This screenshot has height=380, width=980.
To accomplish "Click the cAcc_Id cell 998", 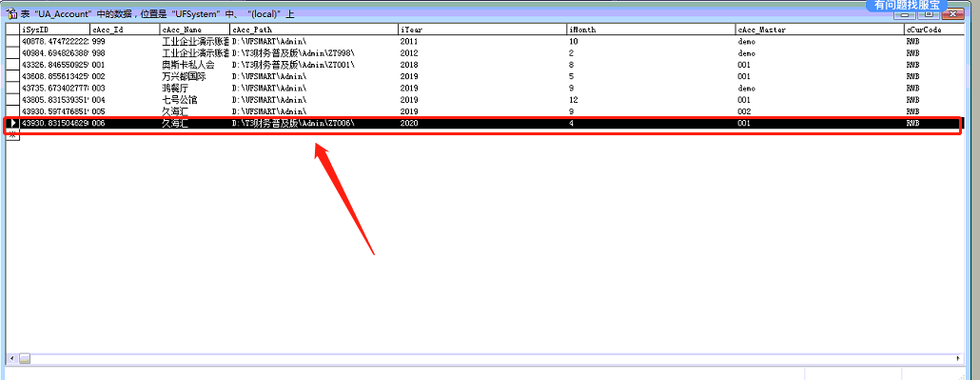I will [x=125, y=53].
